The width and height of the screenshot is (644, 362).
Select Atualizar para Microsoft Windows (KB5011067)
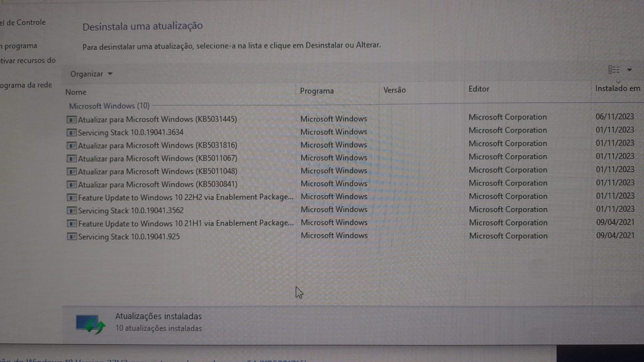click(157, 158)
